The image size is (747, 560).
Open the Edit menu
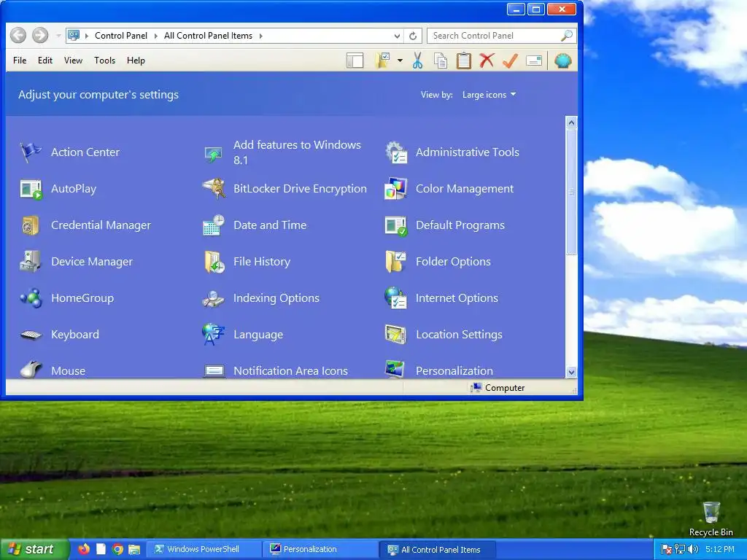[45, 61]
